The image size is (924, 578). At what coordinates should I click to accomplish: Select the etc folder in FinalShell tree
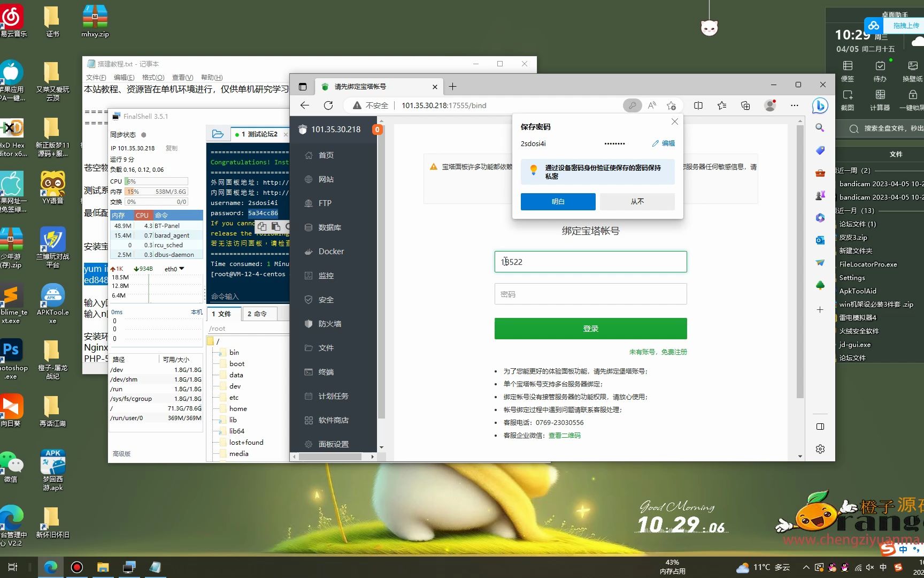[x=234, y=397]
